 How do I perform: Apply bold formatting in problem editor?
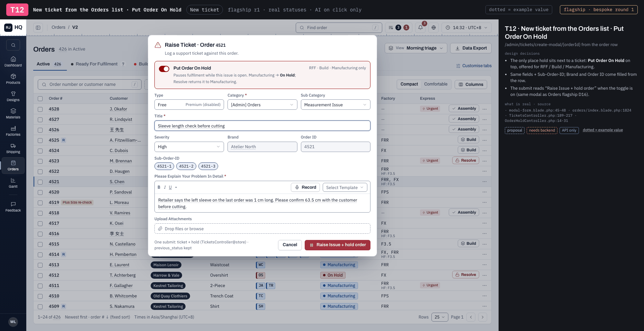click(159, 187)
